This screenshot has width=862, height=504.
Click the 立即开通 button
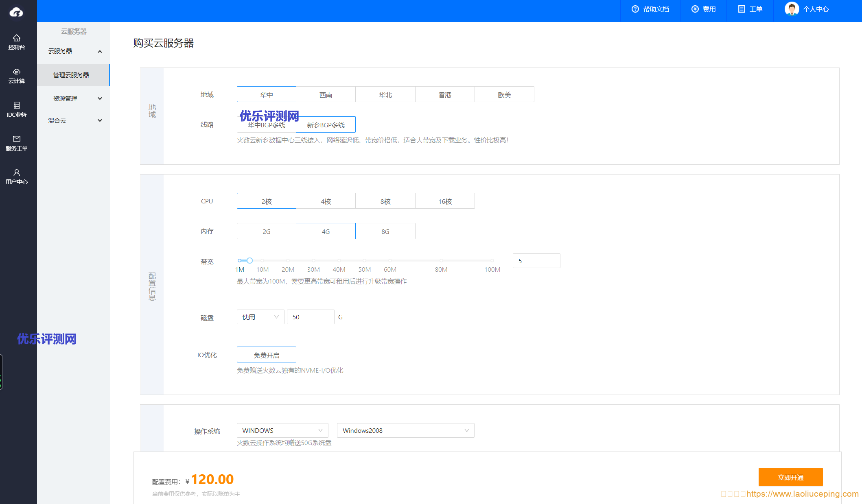pyautogui.click(x=790, y=477)
